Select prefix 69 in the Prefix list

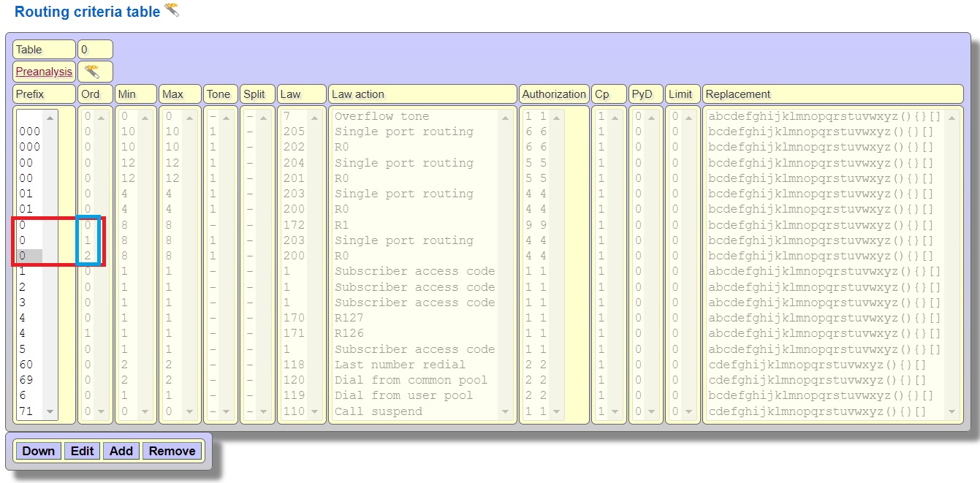(x=26, y=380)
